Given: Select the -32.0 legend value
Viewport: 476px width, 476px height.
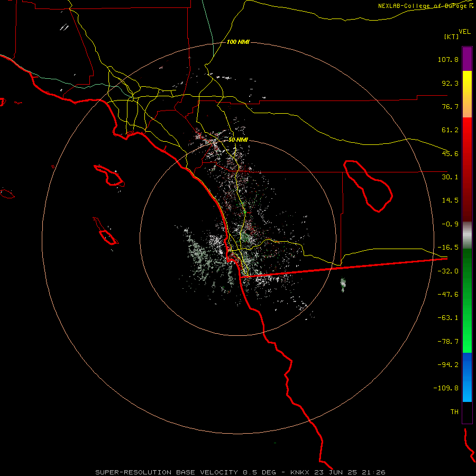Looking at the screenshot, I should pos(448,271).
